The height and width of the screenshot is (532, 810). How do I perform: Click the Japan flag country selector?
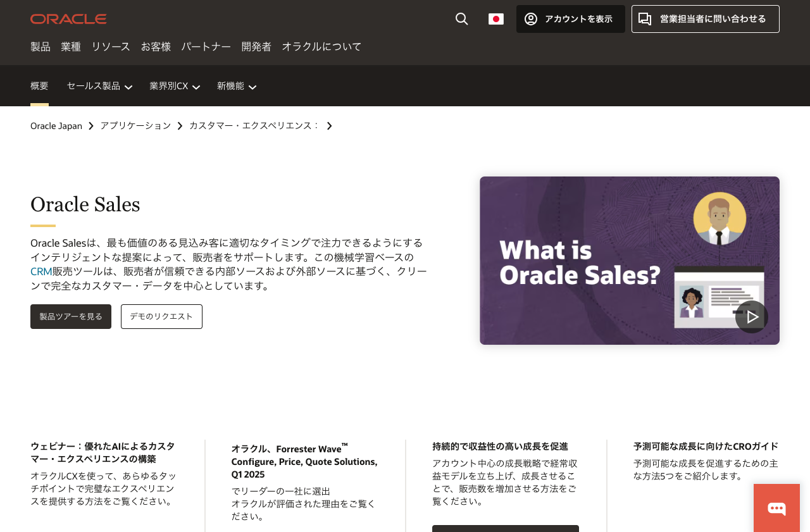pos(495,18)
